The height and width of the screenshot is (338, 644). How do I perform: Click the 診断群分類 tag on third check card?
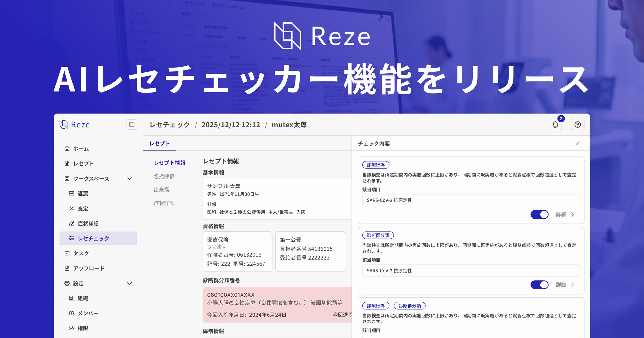(x=410, y=306)
